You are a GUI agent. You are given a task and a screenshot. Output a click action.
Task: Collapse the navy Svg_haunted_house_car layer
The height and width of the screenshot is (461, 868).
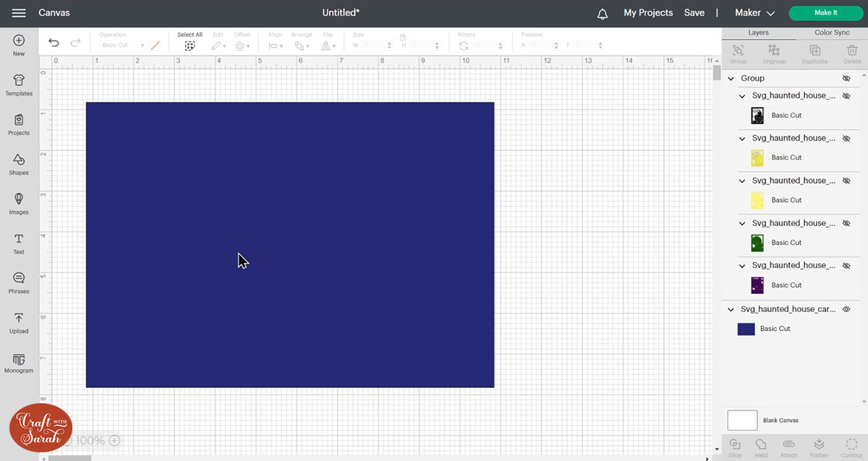(731, 309)
